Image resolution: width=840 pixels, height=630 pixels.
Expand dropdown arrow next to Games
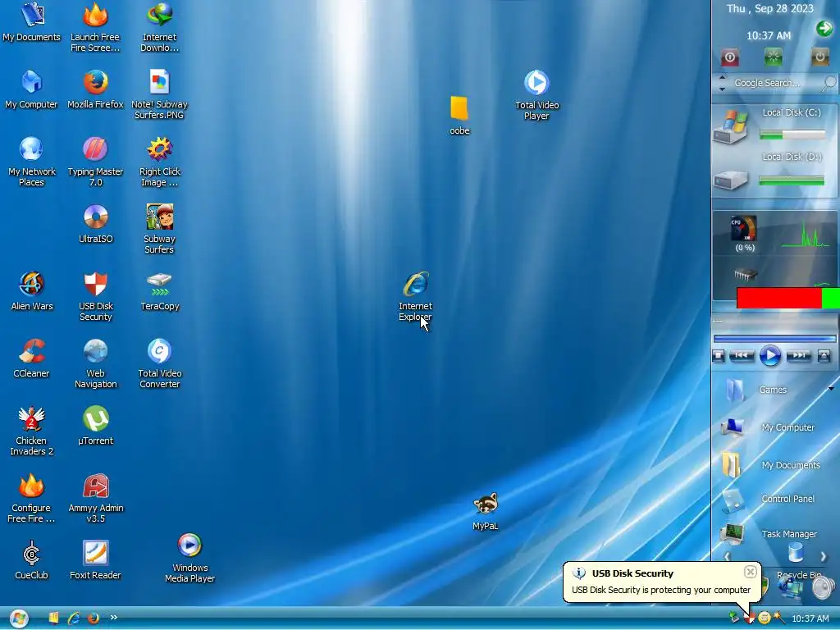click(832, 388)
